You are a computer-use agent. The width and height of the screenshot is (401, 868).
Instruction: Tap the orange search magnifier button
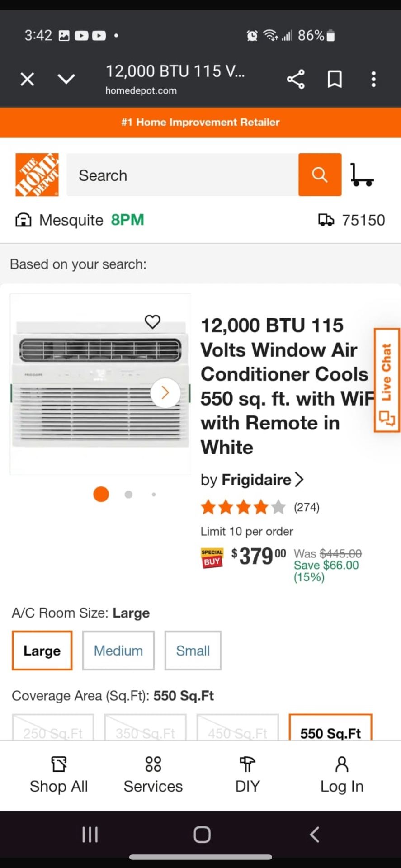(x=320, y=175)
